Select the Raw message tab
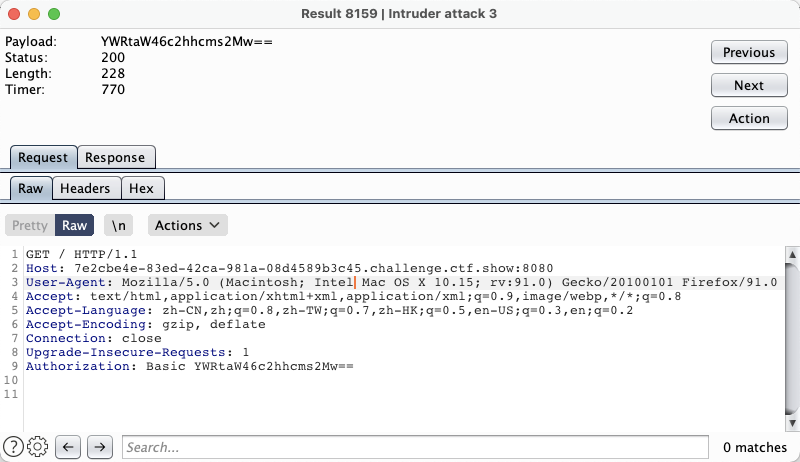Screen dimensions: 800x462 [x=30, y=188]
